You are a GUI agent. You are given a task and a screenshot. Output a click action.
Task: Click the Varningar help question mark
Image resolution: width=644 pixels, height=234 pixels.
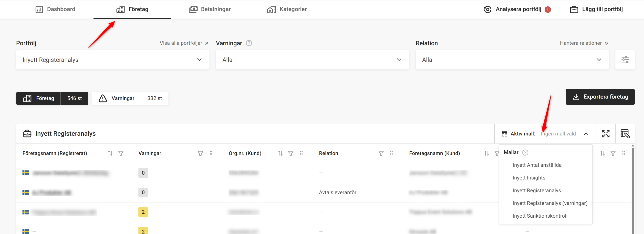[x=249, y=43]
